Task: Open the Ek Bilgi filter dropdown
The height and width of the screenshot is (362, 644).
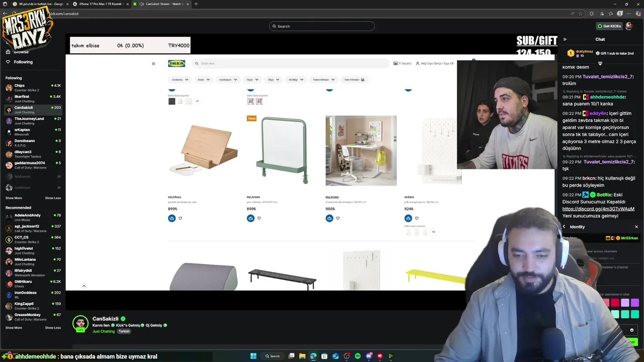Action: tap(296, 79)
